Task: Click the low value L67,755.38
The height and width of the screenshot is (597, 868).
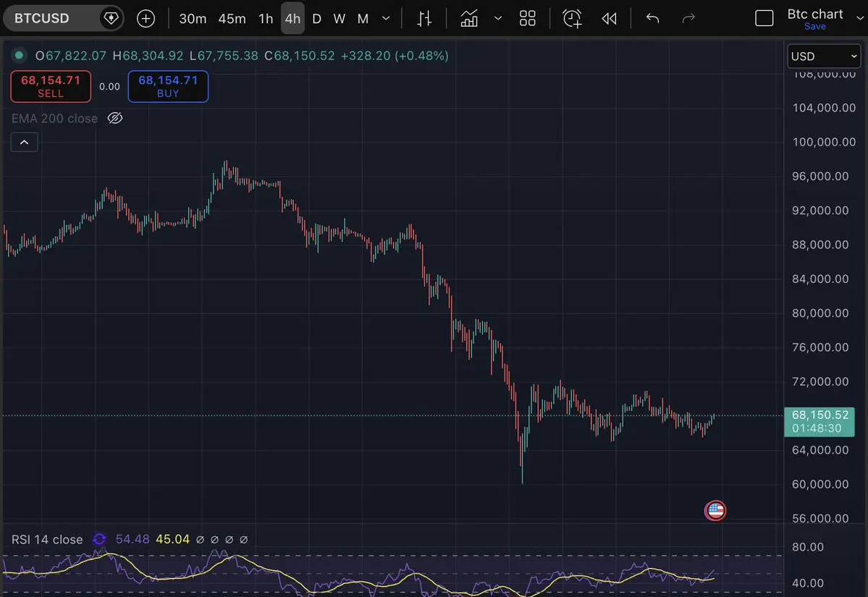Action: 224,56
